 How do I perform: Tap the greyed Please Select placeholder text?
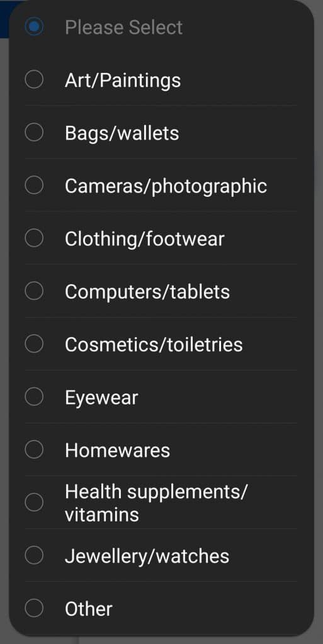[x=123, y=28]
